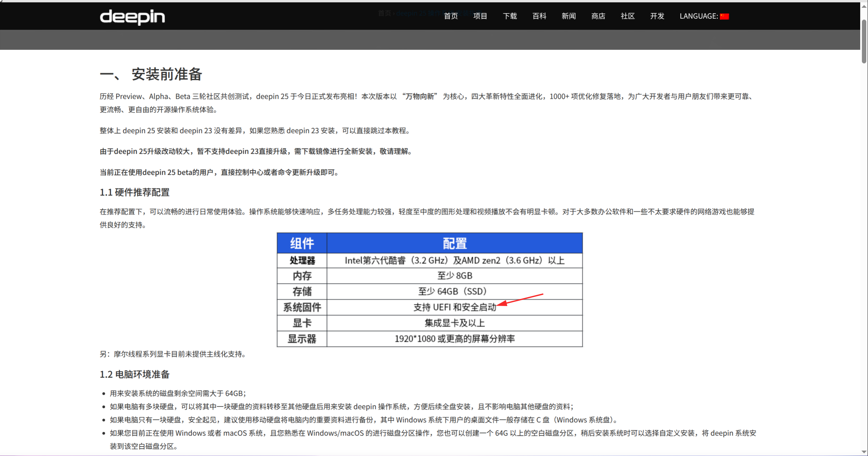Open the LANGUAGE selector

[704, 16]
